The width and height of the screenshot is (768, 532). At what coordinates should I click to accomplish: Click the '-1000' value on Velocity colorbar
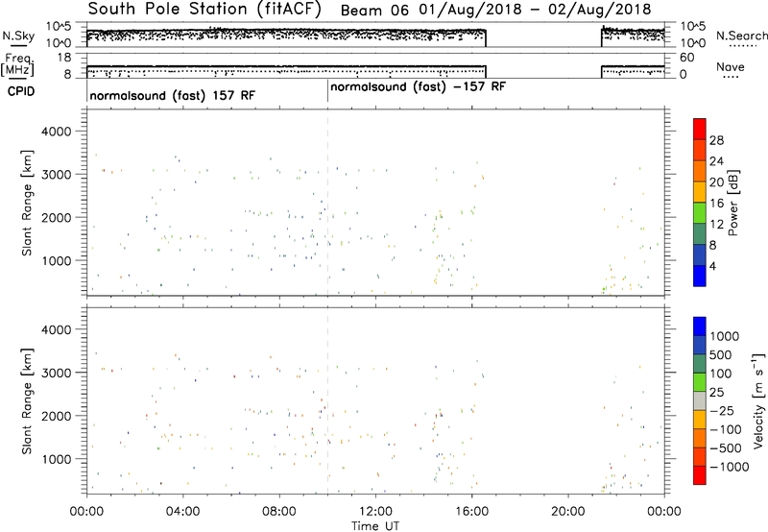(729, 467)
